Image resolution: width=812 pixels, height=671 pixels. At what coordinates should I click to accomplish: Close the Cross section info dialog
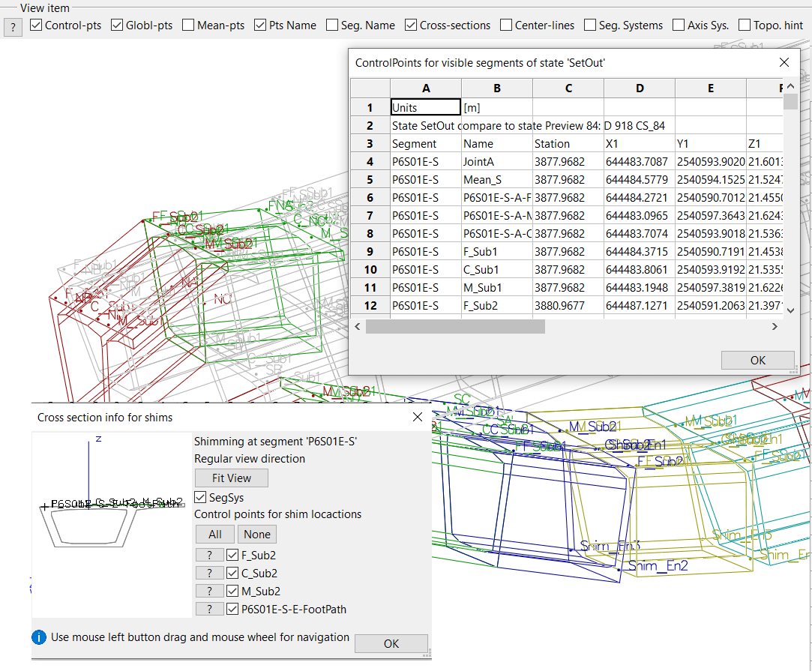pyautogui.click(x=418, y=417)
